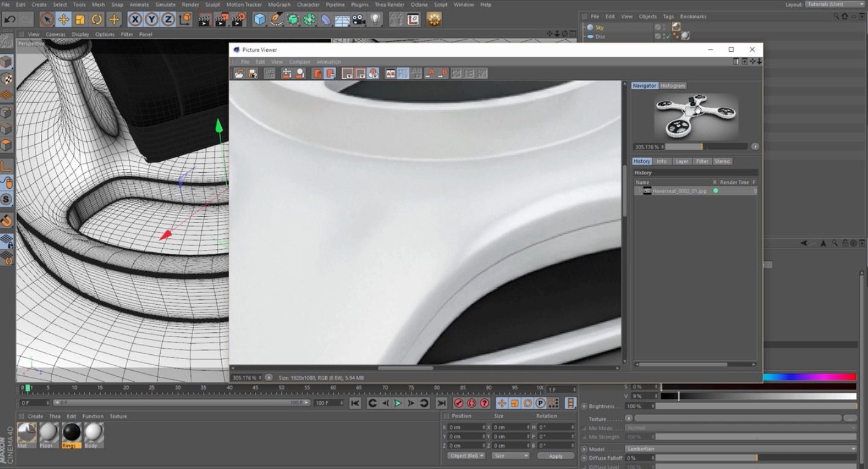
Task: Toggle Z axis lock
Action: tap(168, 20)
